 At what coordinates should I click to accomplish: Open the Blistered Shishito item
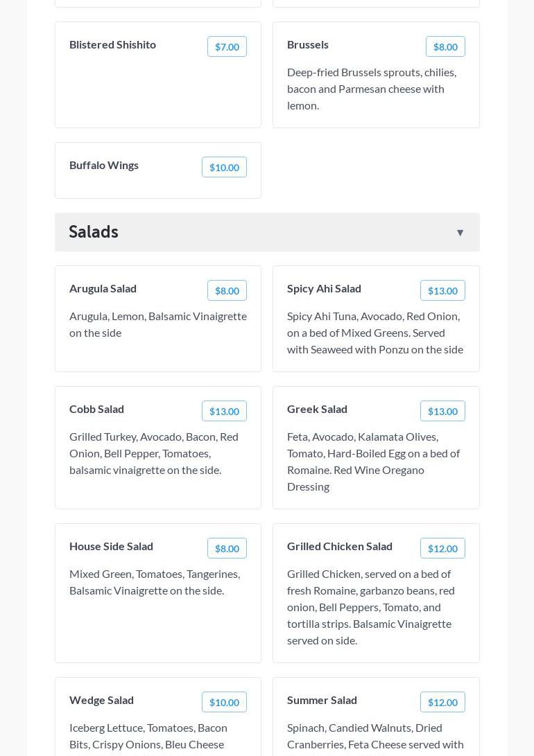[112, 44]
